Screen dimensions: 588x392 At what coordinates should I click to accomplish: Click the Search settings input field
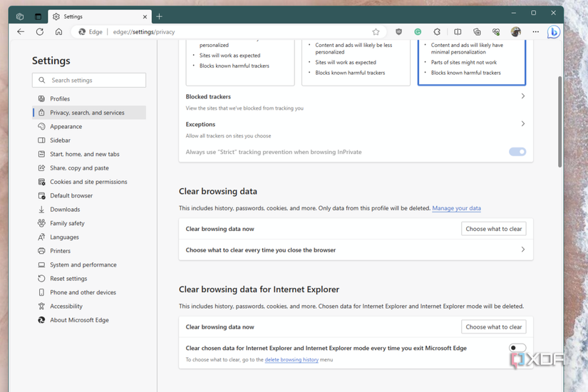[89, 81]
